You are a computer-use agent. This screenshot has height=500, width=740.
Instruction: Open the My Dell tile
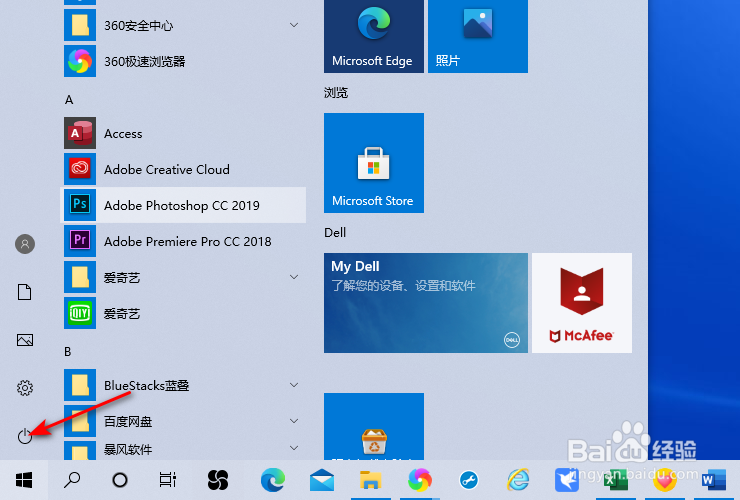coord(426,303)
